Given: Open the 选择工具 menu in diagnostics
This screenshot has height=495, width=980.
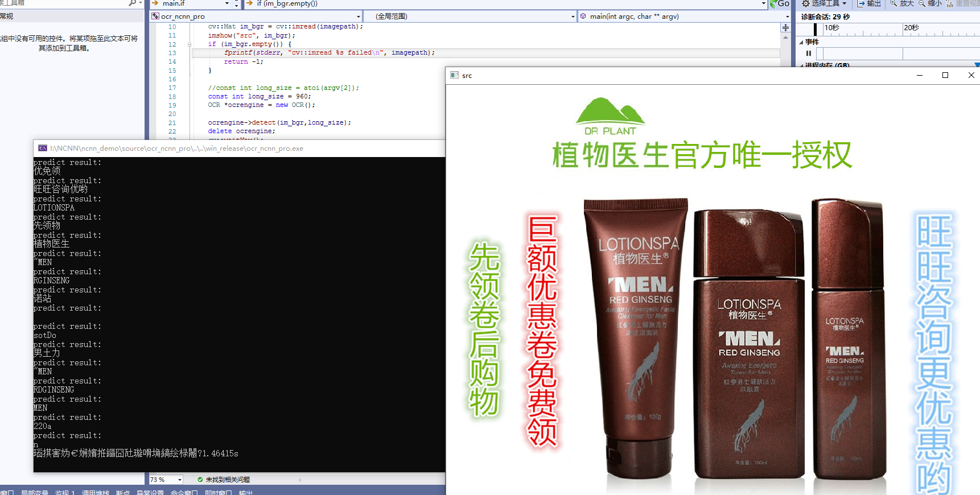Looking at the screenshot, I should [824, 3].
